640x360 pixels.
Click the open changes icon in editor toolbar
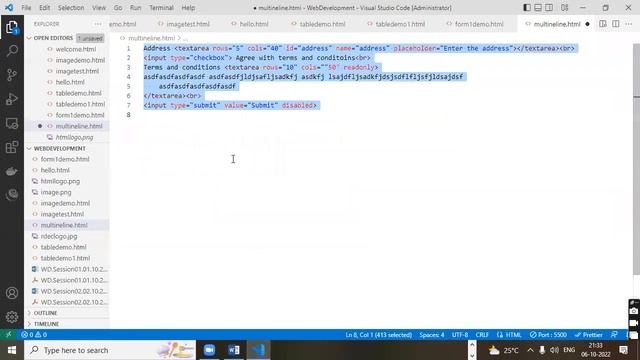pos(603,24)
